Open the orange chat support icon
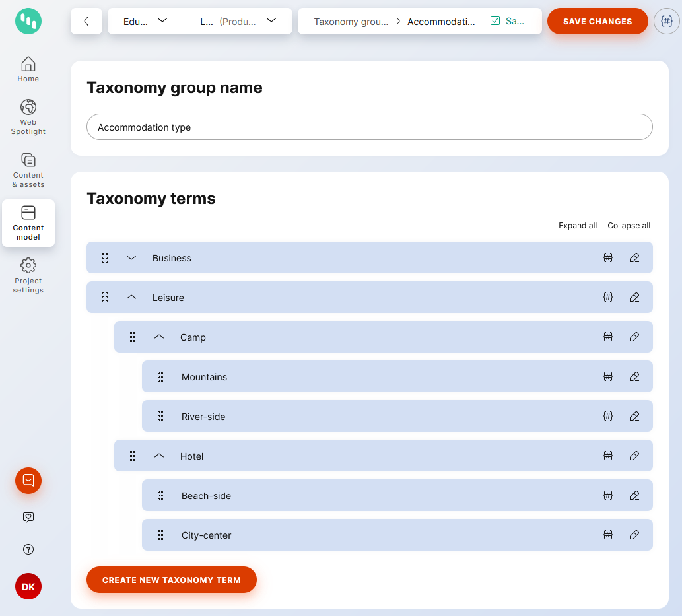682x616 pixels. coord(28,481)
